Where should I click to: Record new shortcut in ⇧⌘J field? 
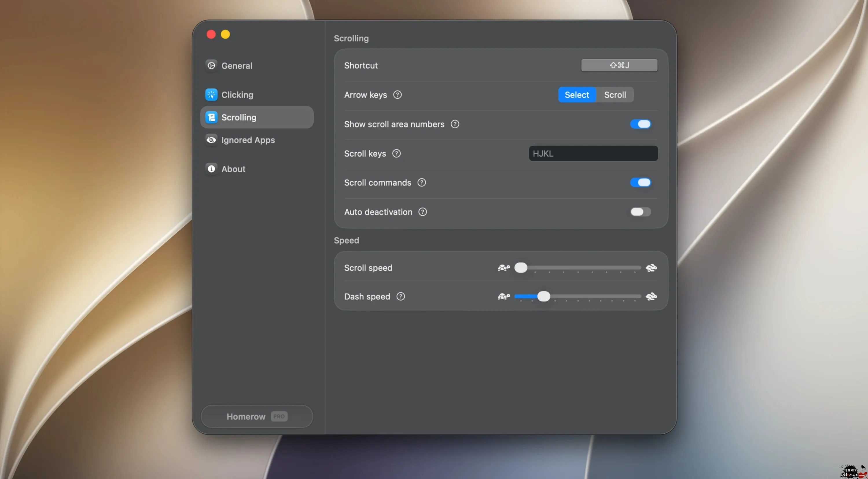619,65
